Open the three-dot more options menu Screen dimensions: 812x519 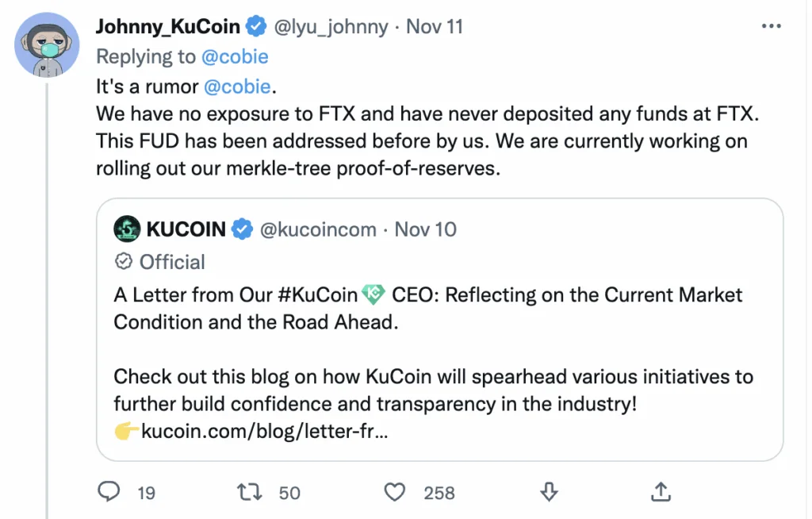(x=771, y=25)
